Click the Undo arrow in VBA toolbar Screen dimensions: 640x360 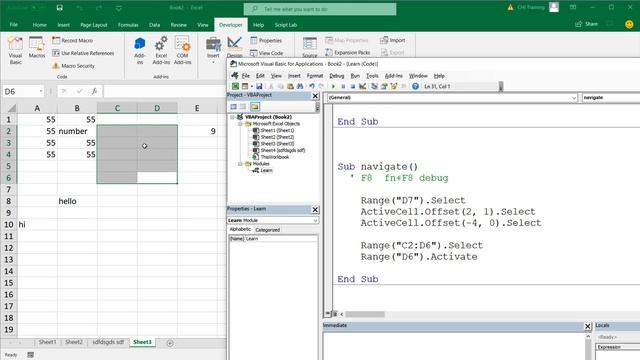point(312,86)
